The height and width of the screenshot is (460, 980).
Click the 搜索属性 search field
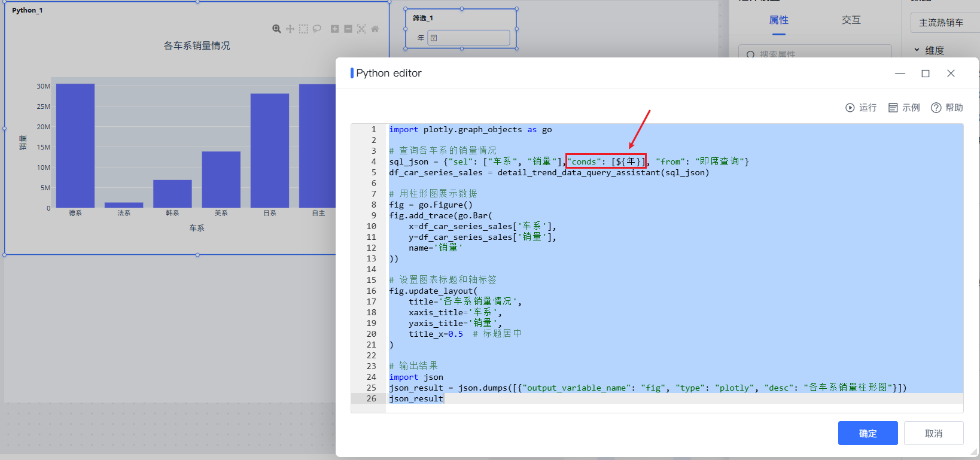coord(815,54)
